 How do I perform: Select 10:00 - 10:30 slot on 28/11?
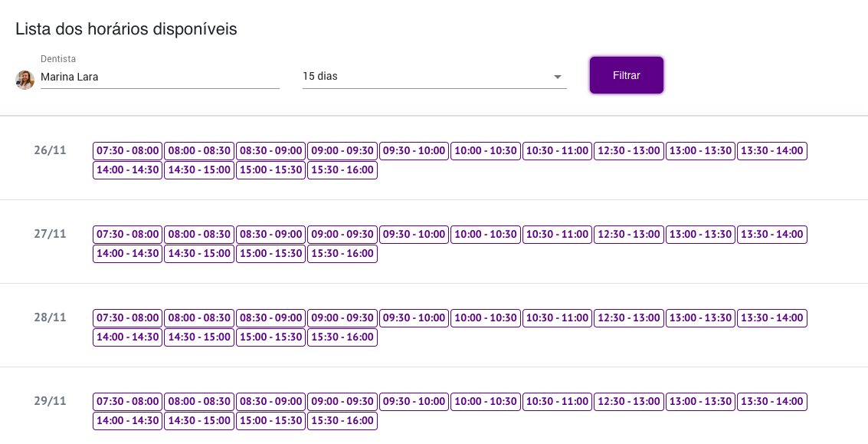click(486, 318)
